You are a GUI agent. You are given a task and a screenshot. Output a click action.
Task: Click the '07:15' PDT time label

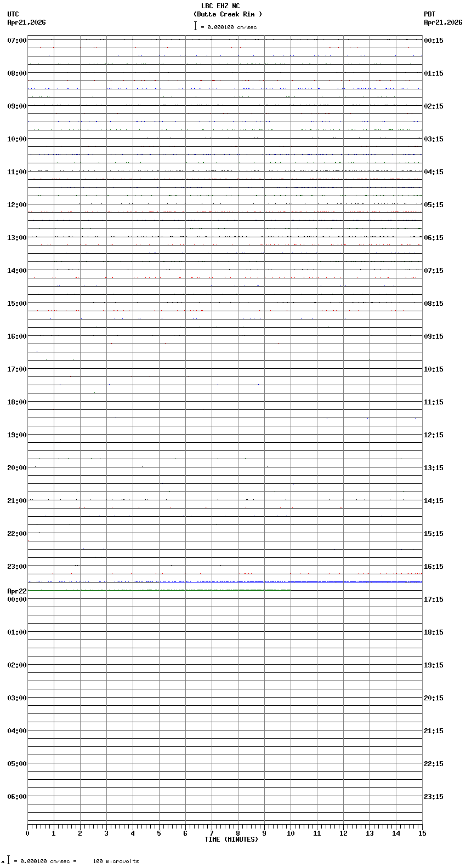pyautogui.click(x=434, y=271)
